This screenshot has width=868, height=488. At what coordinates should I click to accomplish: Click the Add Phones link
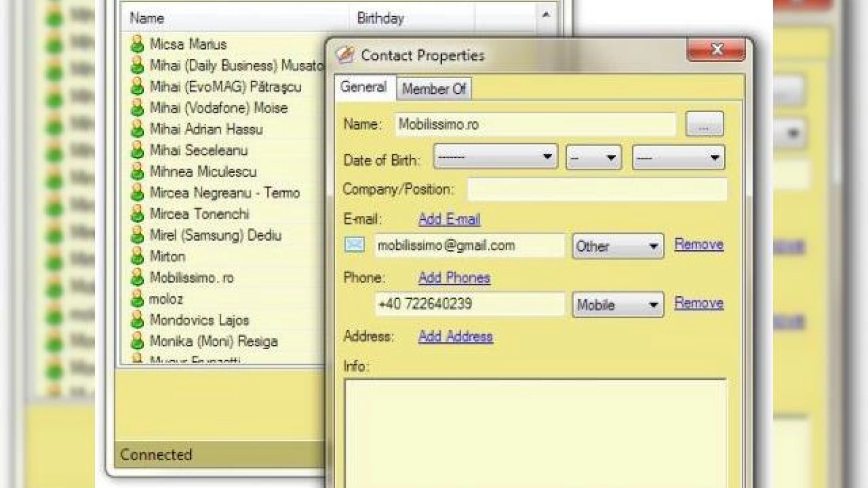[454, 278]
